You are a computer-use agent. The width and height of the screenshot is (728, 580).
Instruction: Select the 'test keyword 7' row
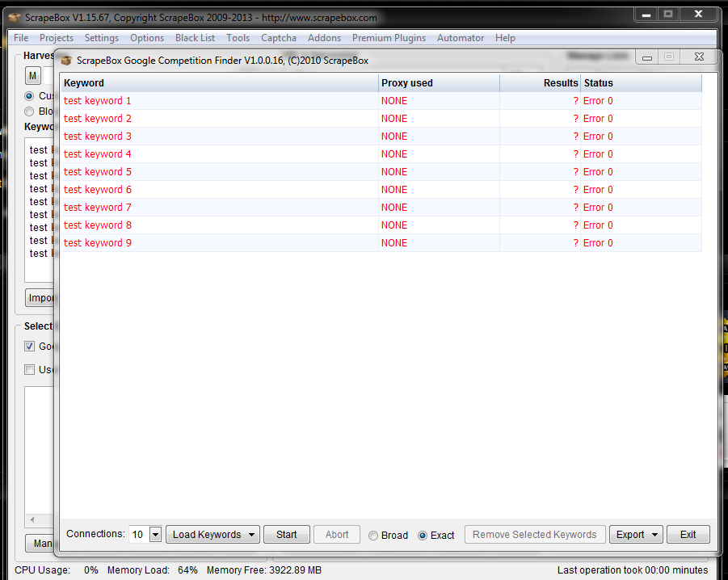click(381, 208)
